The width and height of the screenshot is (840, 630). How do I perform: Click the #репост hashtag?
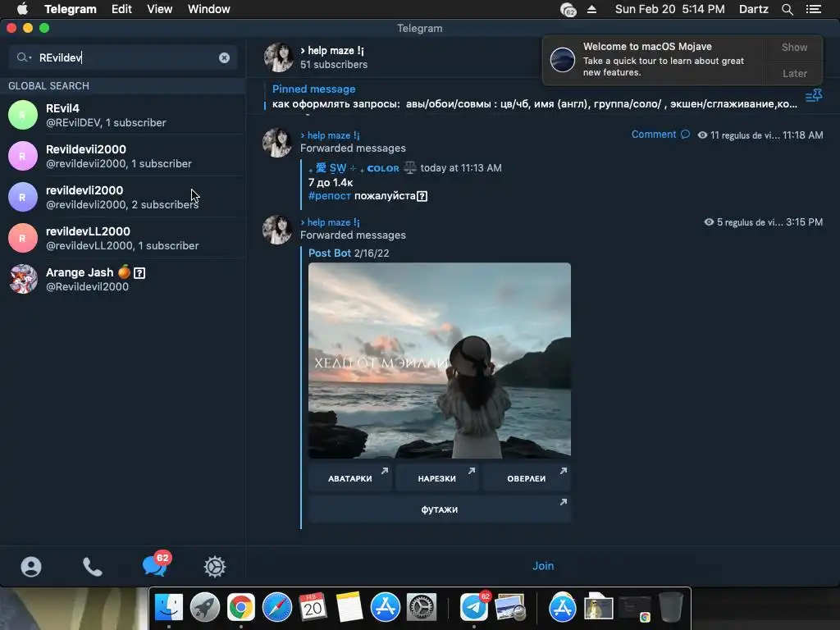point(330,196)
